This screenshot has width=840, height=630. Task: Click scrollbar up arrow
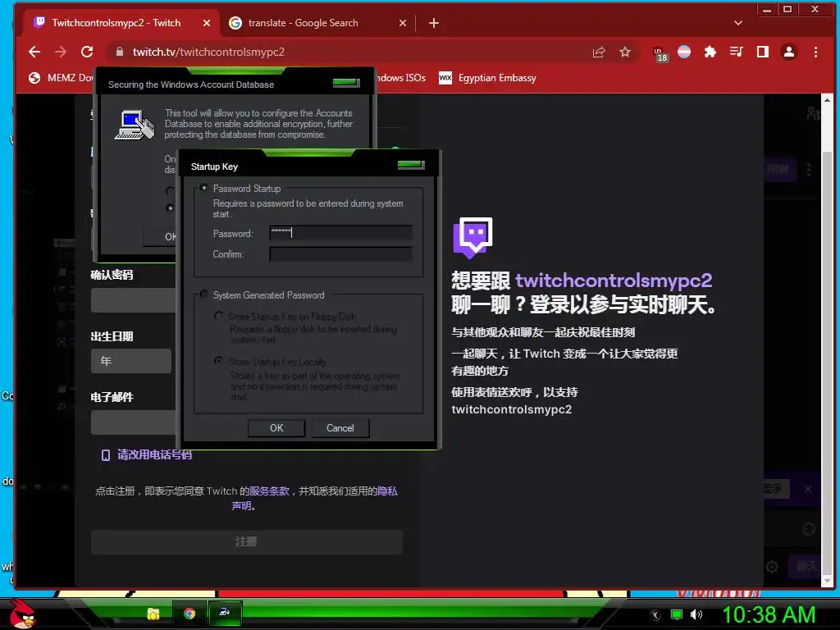point(827,100)
